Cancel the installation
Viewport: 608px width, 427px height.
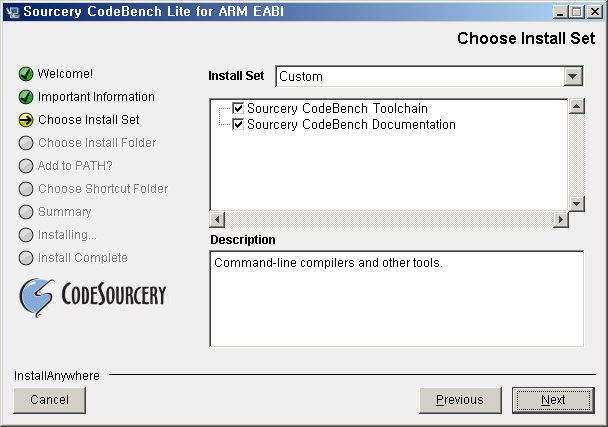[50, 400]
